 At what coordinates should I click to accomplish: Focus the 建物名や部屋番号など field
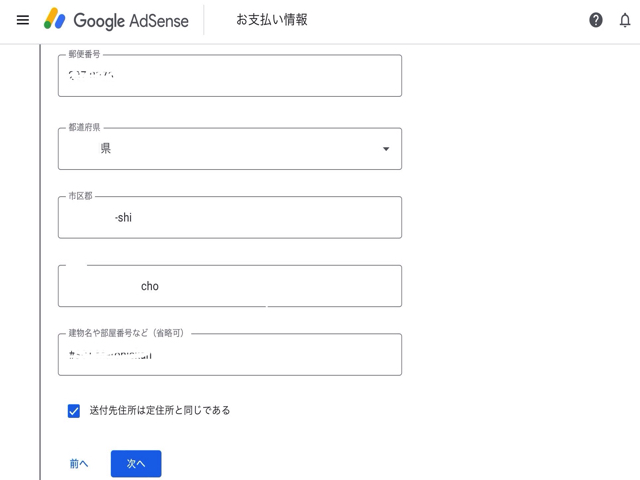pos(230,356)
